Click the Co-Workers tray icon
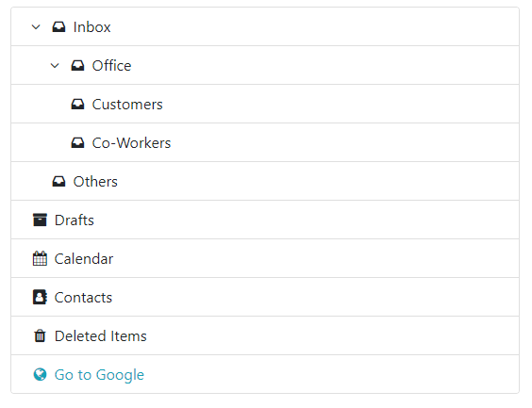 (77, 143)
